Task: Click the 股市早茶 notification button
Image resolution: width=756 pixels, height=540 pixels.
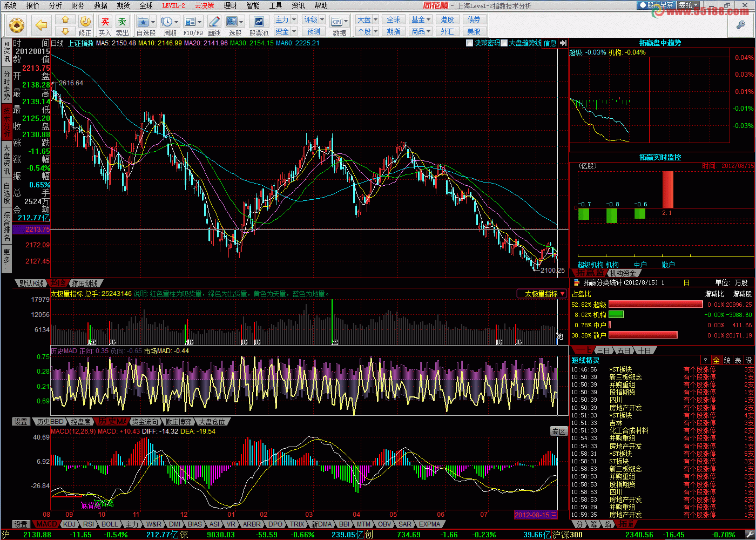Action: point(657,5)
